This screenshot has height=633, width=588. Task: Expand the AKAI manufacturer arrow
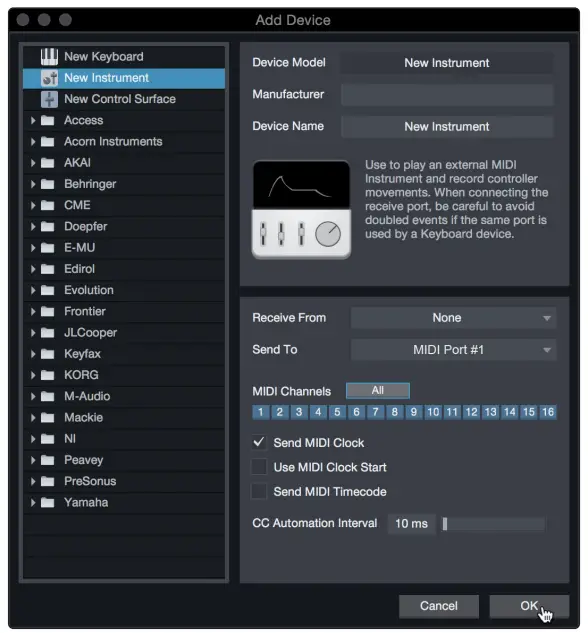pyautogui.click(x=33, y=163)
